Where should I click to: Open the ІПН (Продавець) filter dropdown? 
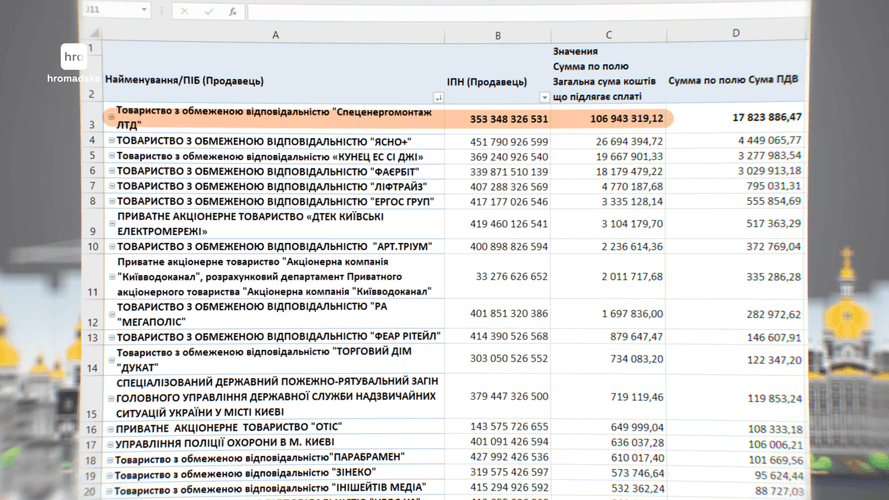tap(545, 97)
